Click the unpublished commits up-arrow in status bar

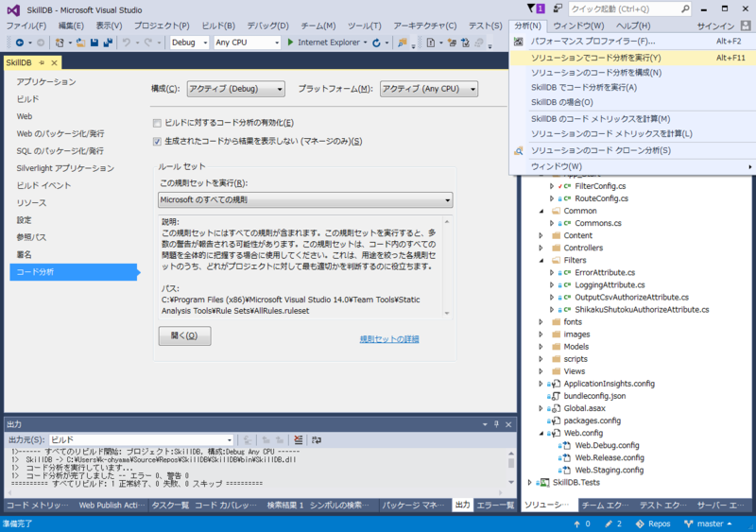(x=576, y=523)
